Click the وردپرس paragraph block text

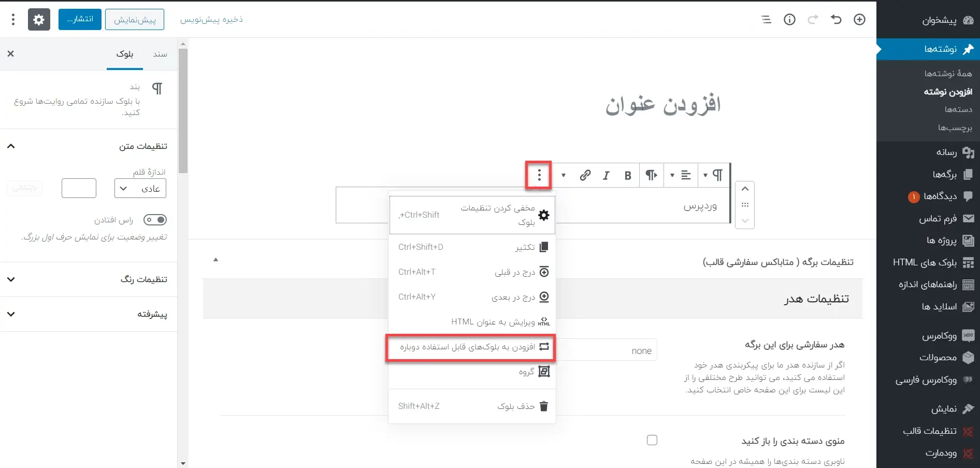(700, 206)
